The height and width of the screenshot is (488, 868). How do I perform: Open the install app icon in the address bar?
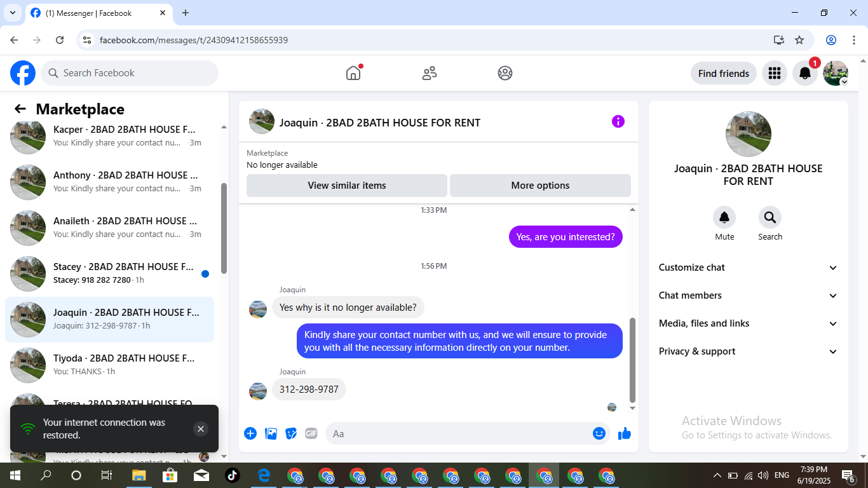point(779,40)
